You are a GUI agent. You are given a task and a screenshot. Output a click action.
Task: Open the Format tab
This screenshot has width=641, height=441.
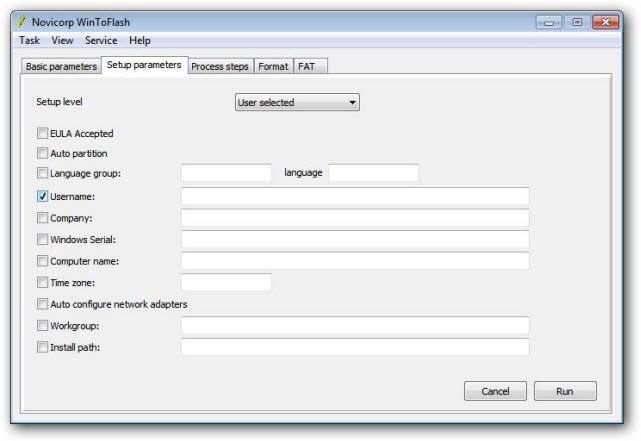[273, 66]
